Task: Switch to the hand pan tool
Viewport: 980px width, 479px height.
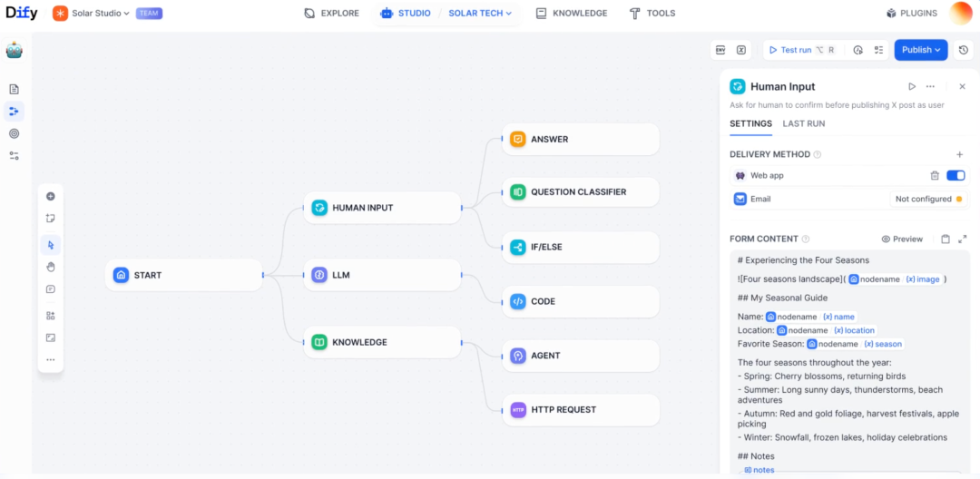Action: [x=51, y=268]
